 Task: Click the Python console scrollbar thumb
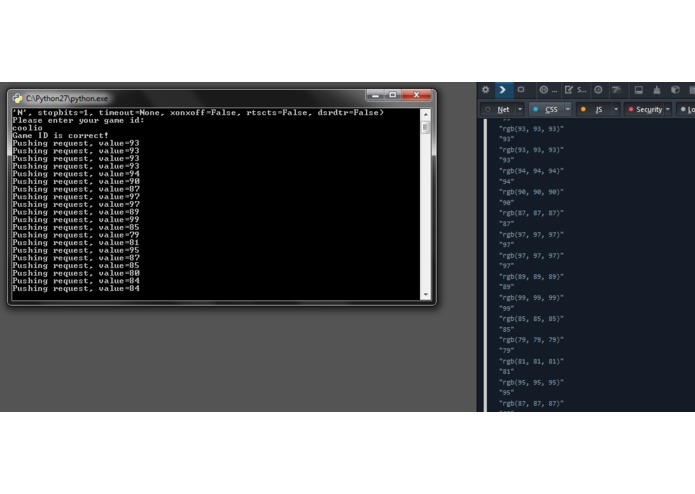tap(426, 128)
